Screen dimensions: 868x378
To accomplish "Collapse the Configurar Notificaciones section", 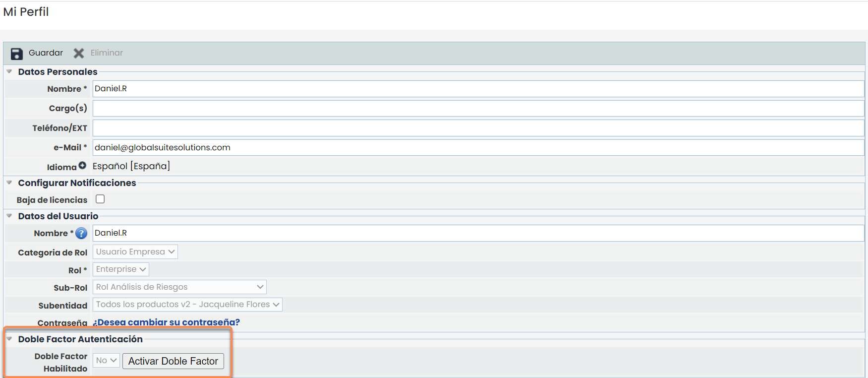I will pyautogui.click(x=9, y=183).
